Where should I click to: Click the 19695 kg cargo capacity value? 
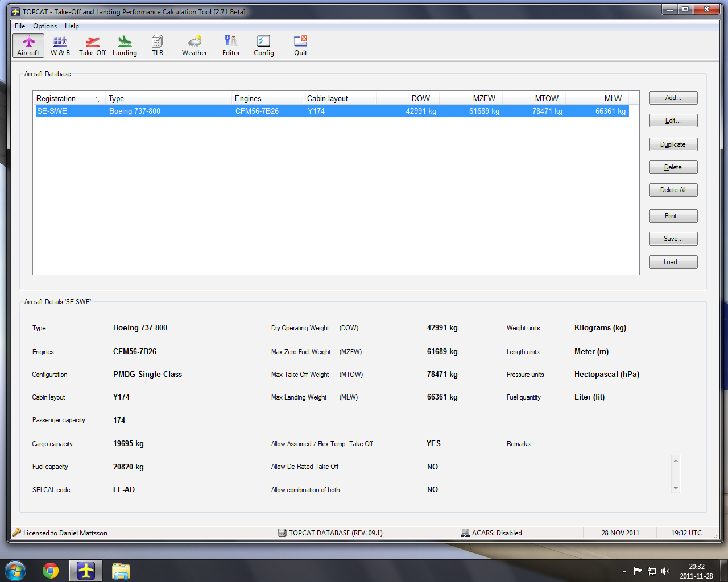click(129, 443)
